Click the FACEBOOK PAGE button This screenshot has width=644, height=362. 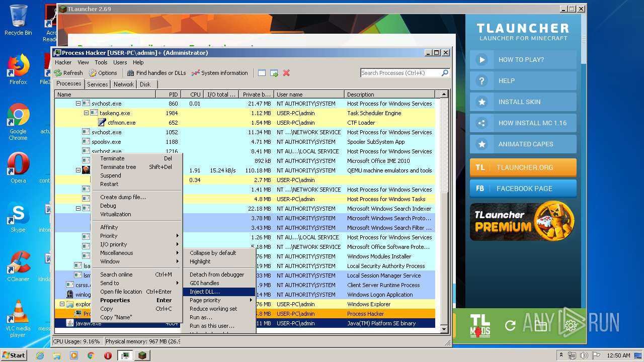(x=523, y=189)
